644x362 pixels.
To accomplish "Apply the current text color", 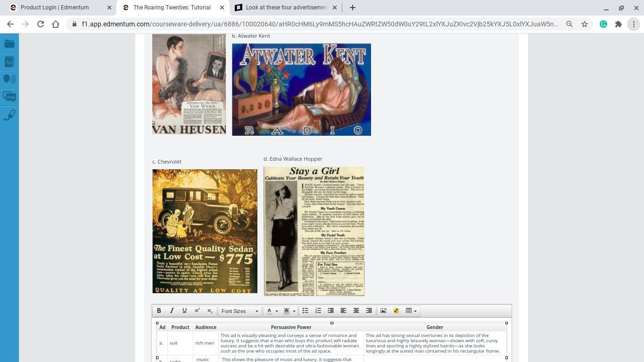I will point(269,311).
